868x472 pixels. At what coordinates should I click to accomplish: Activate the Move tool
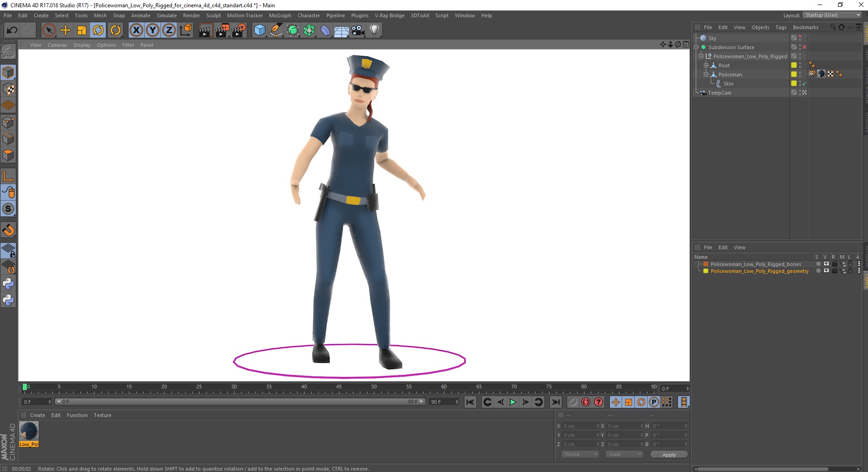click(x=65, y=30)
